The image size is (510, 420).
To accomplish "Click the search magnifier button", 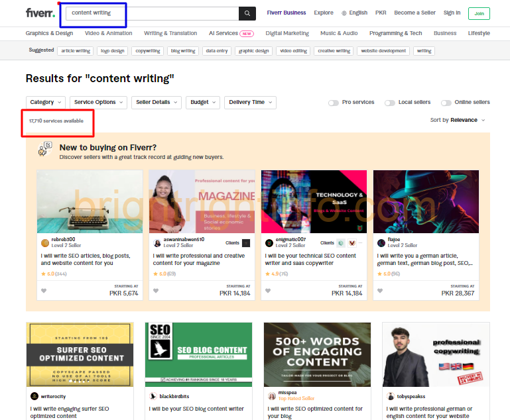I will (247, 13).
